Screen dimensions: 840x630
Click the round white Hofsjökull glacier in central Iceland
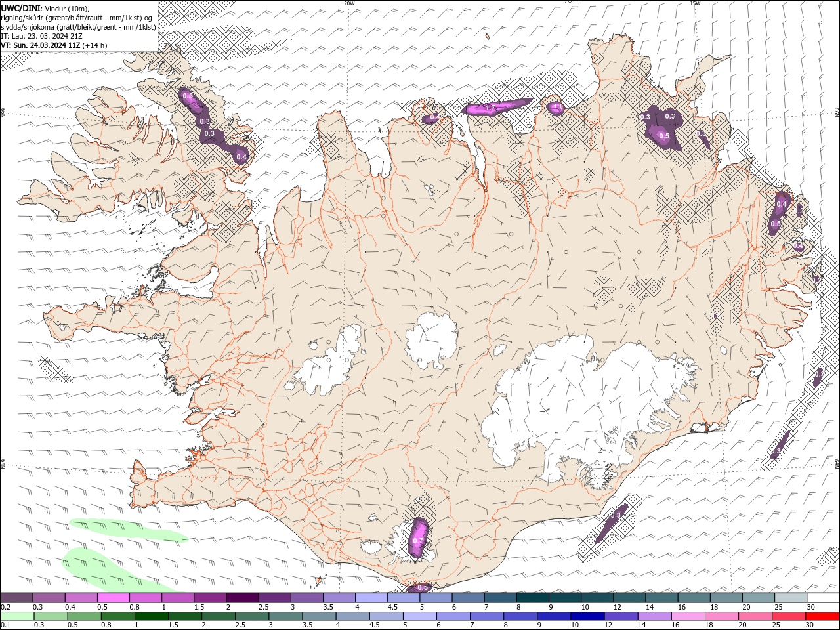point(431,341)
